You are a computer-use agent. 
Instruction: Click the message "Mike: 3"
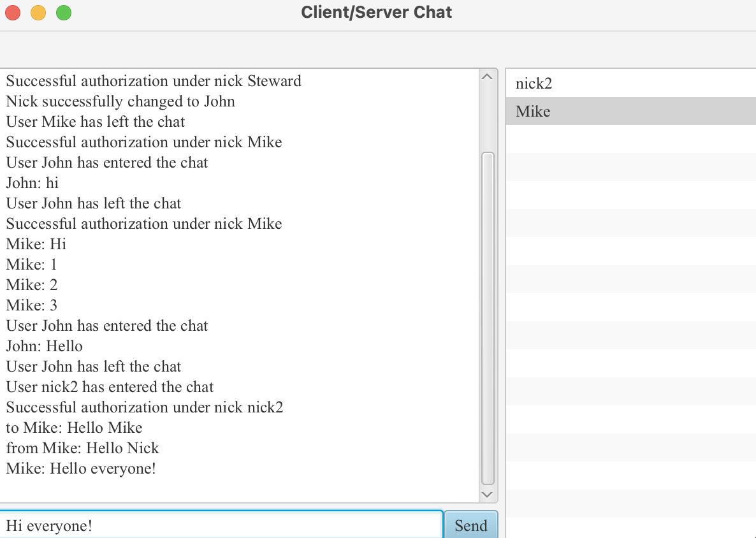(32, 305)
